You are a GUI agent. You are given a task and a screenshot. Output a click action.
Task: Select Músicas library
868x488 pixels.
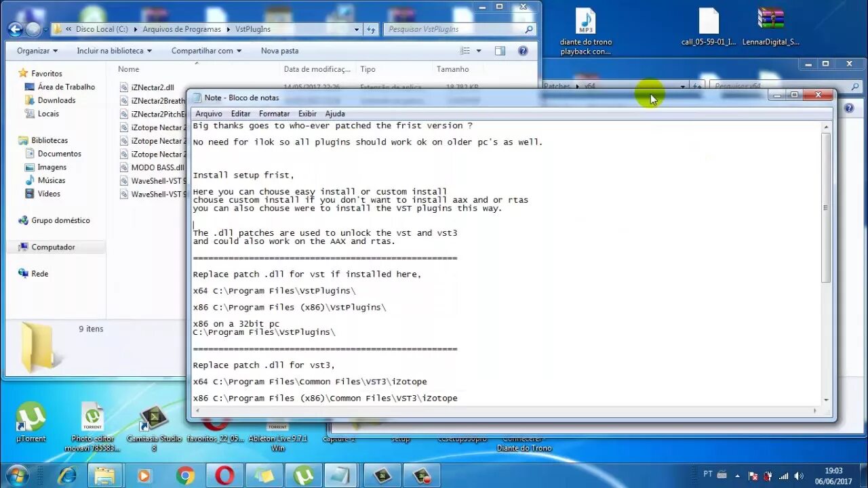pos(52,180)
